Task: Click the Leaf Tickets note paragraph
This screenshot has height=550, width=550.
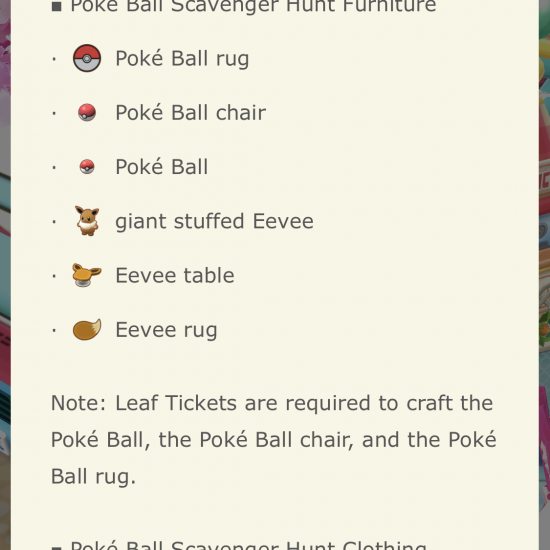Action: pyautogui.click(x=274, y=440)
